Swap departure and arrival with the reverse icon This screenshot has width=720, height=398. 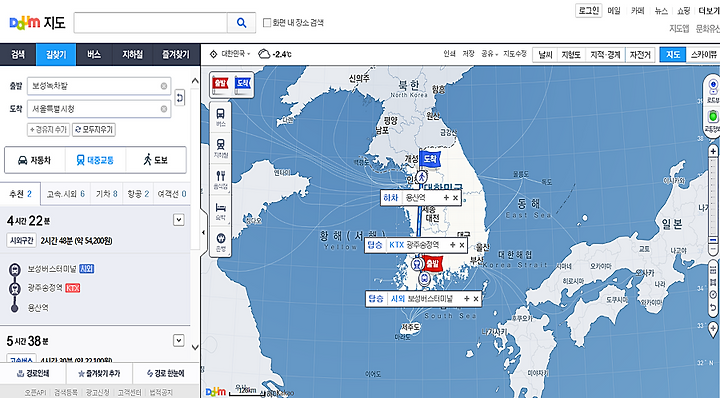coord(180,98)
